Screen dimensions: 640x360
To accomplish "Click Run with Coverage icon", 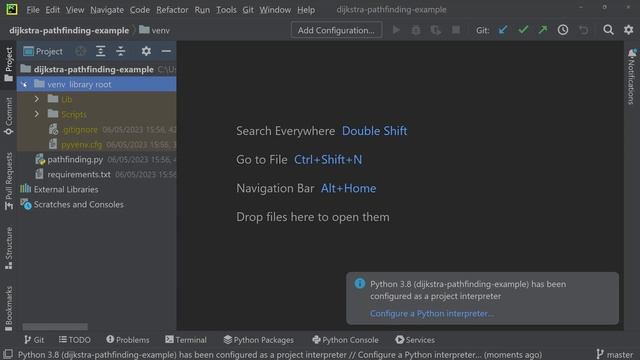I will point(436,30).
